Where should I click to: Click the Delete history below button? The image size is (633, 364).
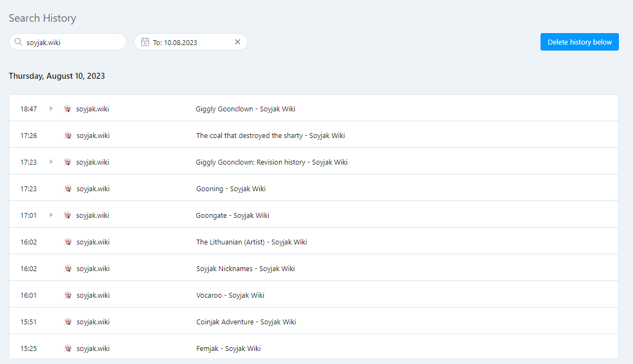[579, 42]
